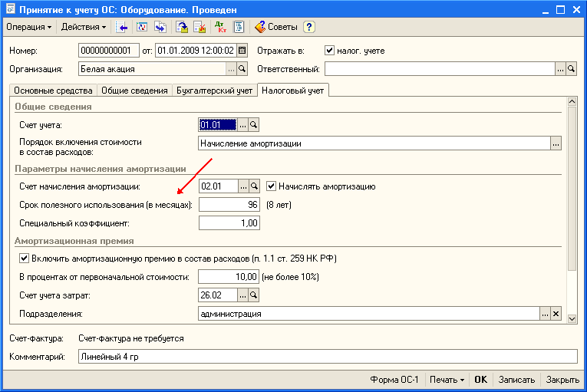Open Порядок включения стоимости ellipsis button

click(x=556, y=143)
